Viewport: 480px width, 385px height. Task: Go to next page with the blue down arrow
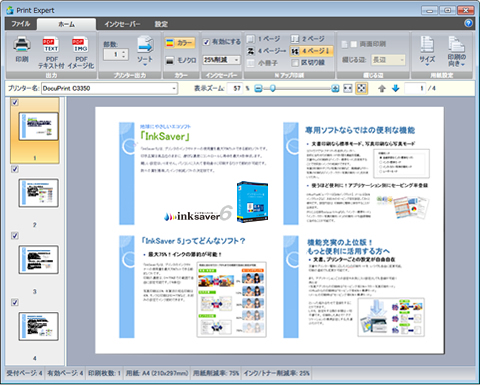[396, 88]
